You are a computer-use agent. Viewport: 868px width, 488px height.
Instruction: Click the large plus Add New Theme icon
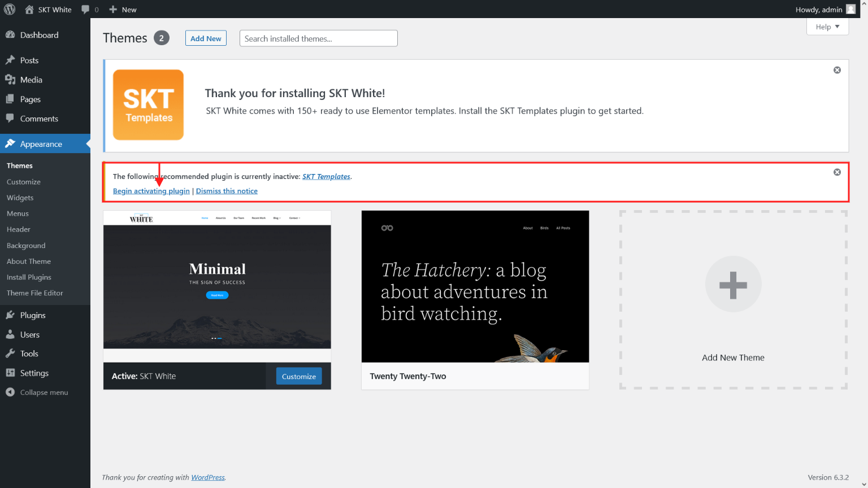click(733, 284)
